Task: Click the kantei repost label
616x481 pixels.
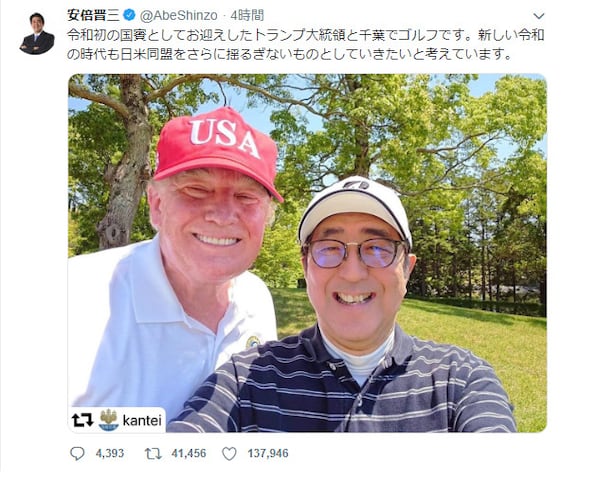Action: tap(142, 420)
